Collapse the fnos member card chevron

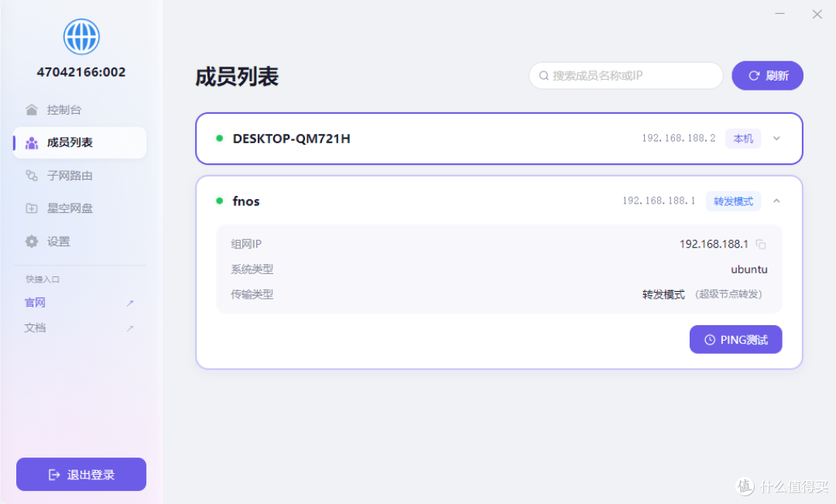pos(777,201)
